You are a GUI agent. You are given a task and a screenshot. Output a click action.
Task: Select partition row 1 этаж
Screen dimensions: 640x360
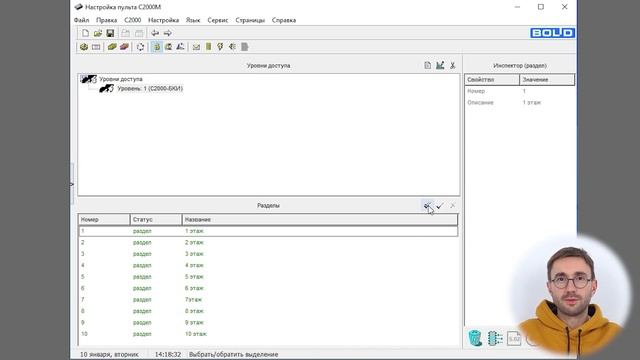pyautogui.click(x=268, y=231)
